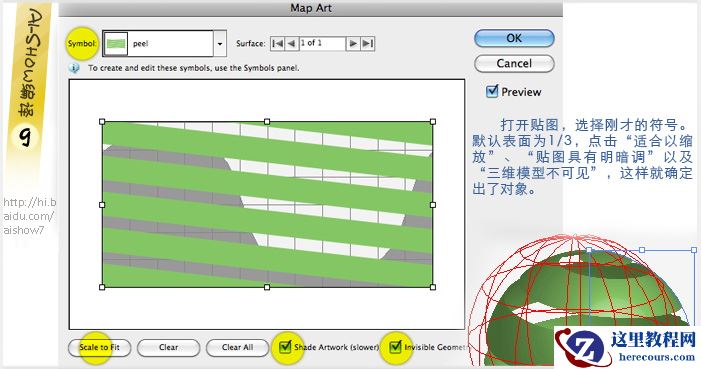Toggle Invisible Geometry checkbox
Screen dimensions: 701x369
pyautogui.click(x=395, y=346)
